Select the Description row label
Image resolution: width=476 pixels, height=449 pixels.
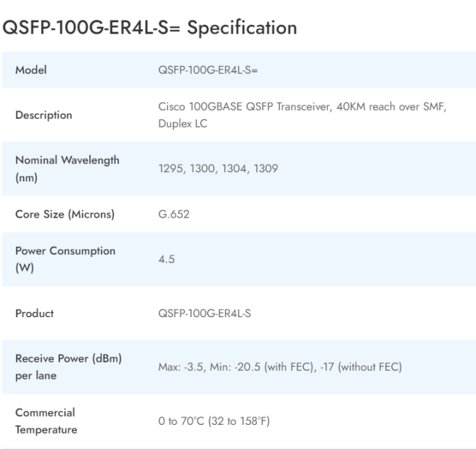43,115
